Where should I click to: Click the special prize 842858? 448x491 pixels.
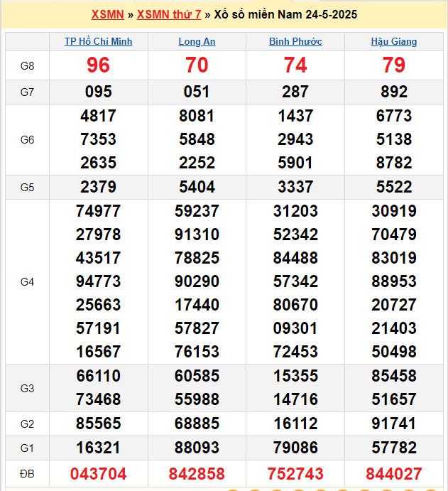(197, 473)
